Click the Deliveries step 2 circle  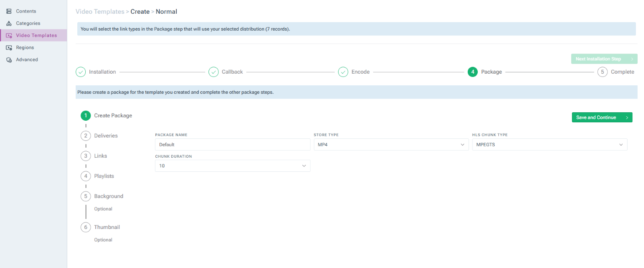[86, 136]
